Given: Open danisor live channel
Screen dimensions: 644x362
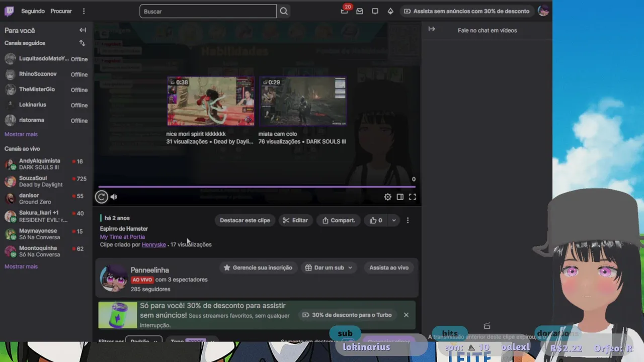Looking at the screenshot, I should pyautogui.click(x=46, y=199).
